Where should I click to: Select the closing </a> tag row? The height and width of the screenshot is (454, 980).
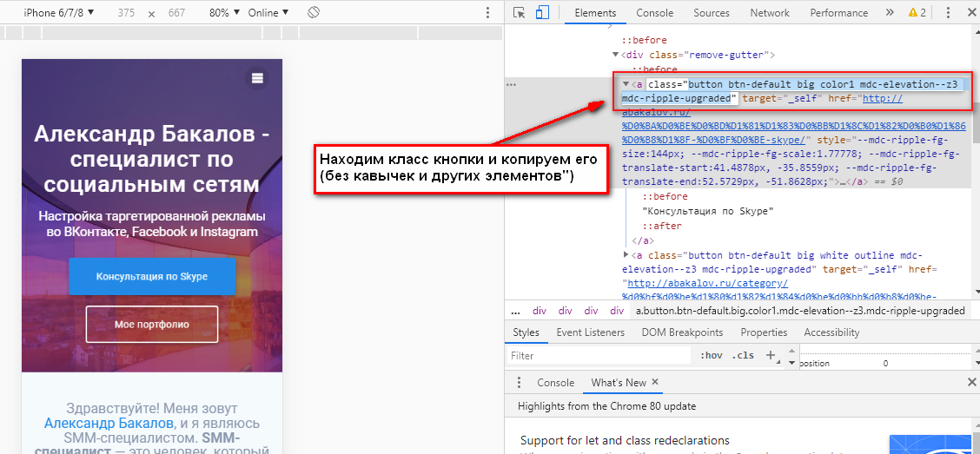point(643,240)
